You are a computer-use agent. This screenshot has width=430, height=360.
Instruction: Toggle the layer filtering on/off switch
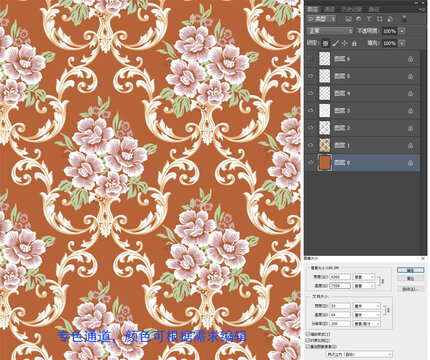[404, 19]
